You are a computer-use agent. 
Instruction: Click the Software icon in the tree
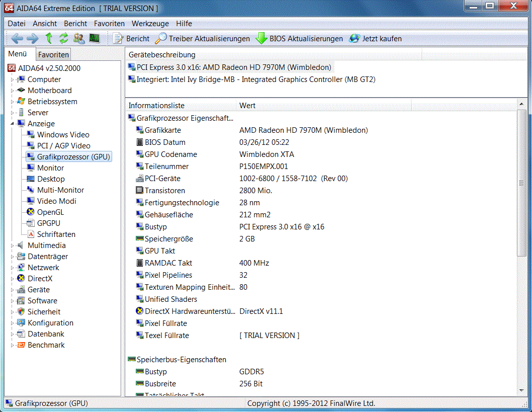[x=21, y=301]
